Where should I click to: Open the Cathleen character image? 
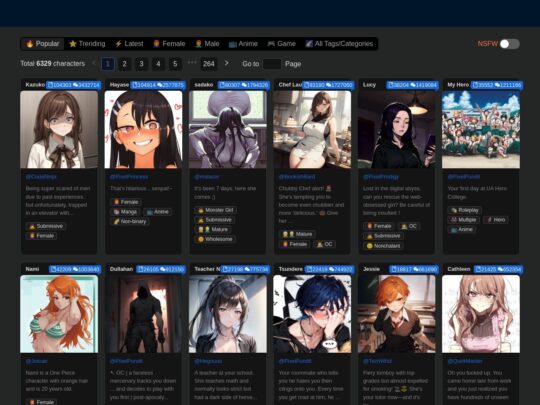pos(481,314)
